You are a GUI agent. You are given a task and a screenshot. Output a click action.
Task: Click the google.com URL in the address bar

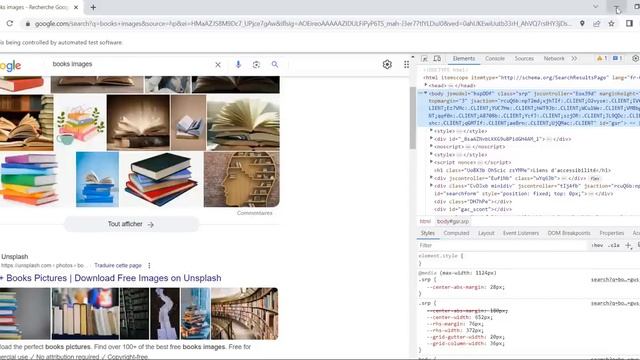[x=303, y=24]
